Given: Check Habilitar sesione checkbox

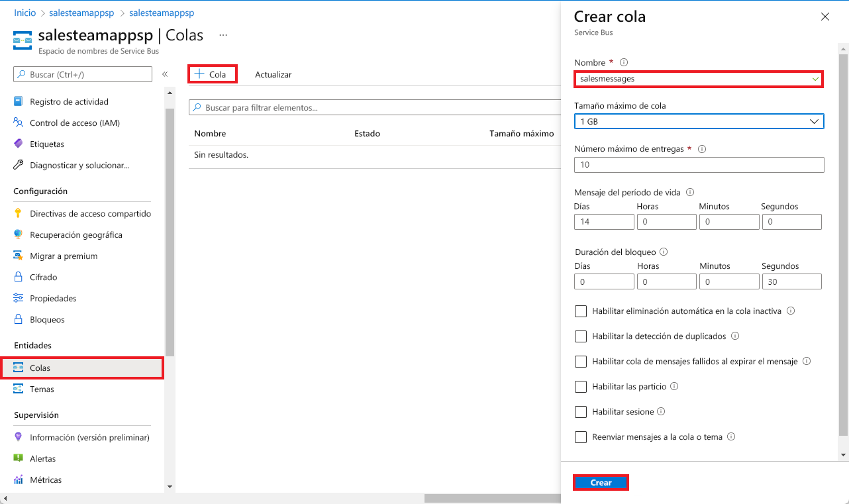Looking at the screenshot, I should 581,411.
